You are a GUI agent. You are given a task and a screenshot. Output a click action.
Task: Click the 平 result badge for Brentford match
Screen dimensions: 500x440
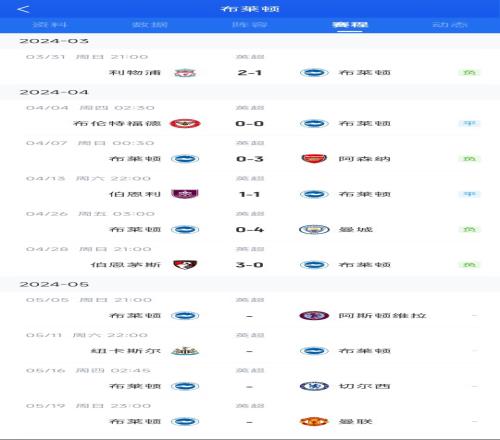pyautogui.click(x=469, y=123)
